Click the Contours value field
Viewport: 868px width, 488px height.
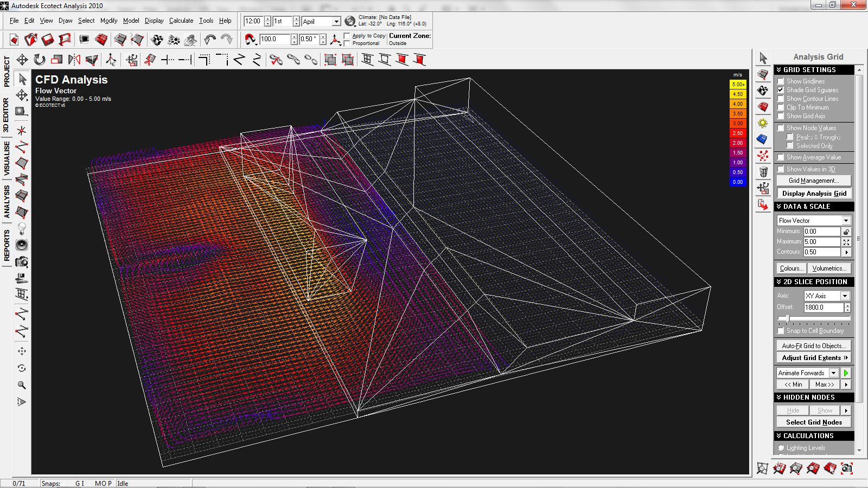(x=822, y=252)
